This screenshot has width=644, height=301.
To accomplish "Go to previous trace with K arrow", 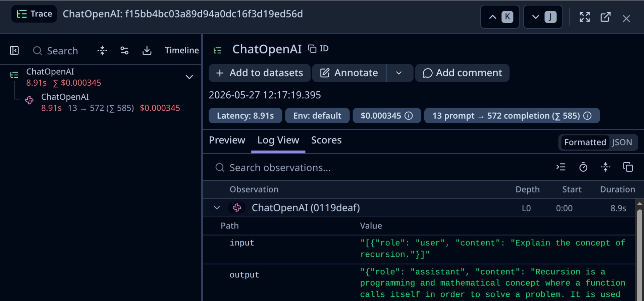I will click(x=500, y=17).
